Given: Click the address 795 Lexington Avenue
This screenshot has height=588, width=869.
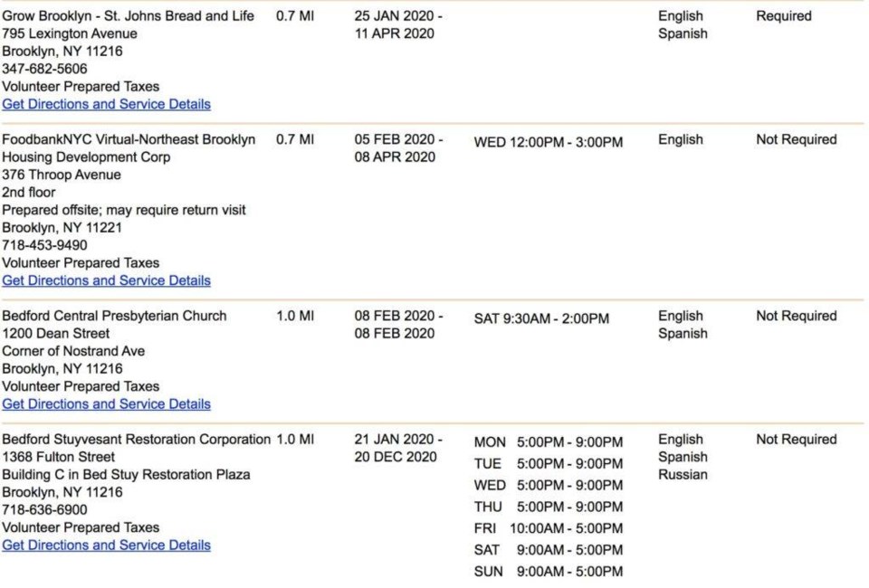Looking at the screenshot, I should pos(70,33).
